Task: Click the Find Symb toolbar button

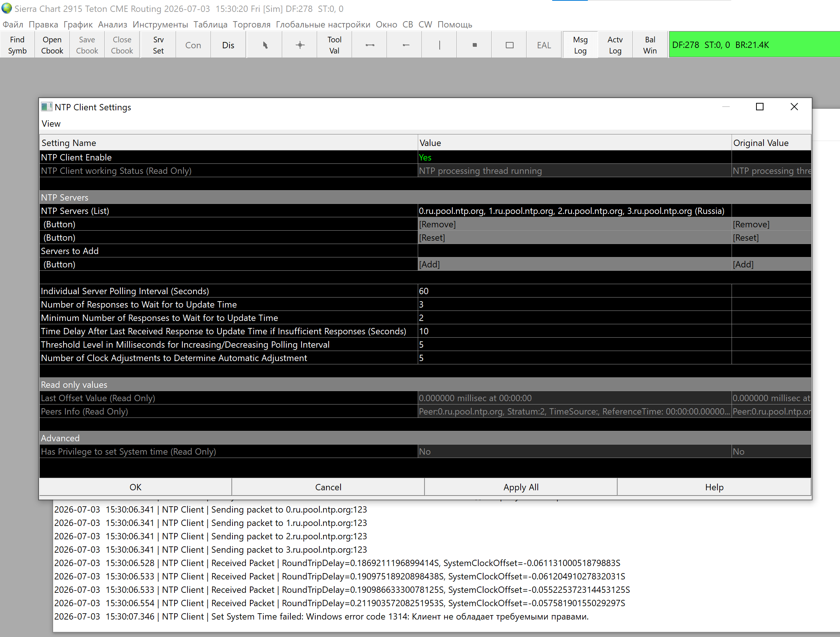Action: 17,45
